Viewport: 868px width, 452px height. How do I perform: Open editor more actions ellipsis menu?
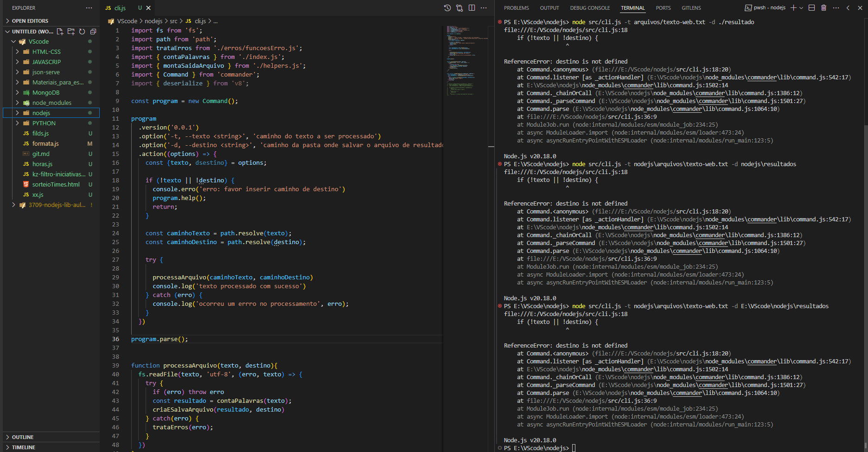coord(484,8)
